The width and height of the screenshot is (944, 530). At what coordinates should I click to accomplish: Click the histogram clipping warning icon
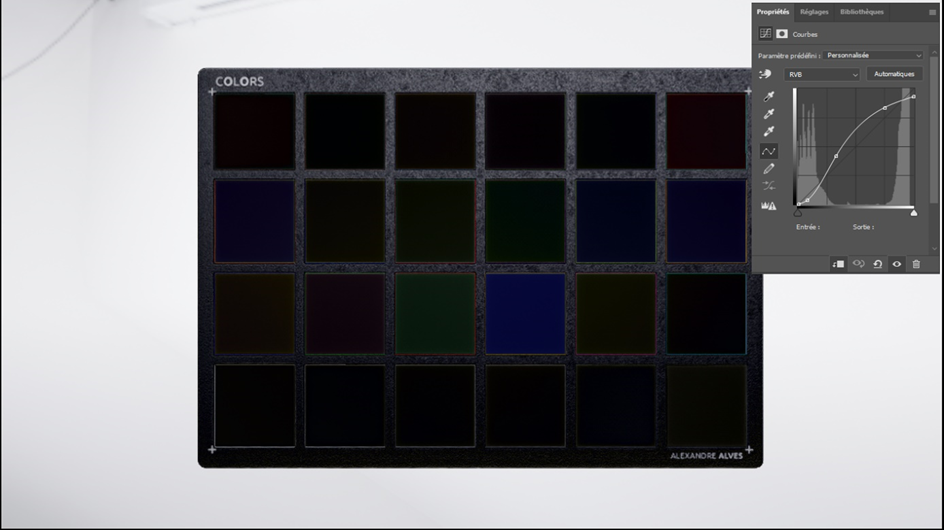(x=769, y=205)
